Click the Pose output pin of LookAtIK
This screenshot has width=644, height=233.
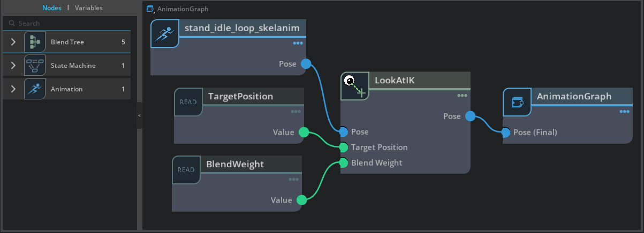pyautogui.click(x=470, y=116)
